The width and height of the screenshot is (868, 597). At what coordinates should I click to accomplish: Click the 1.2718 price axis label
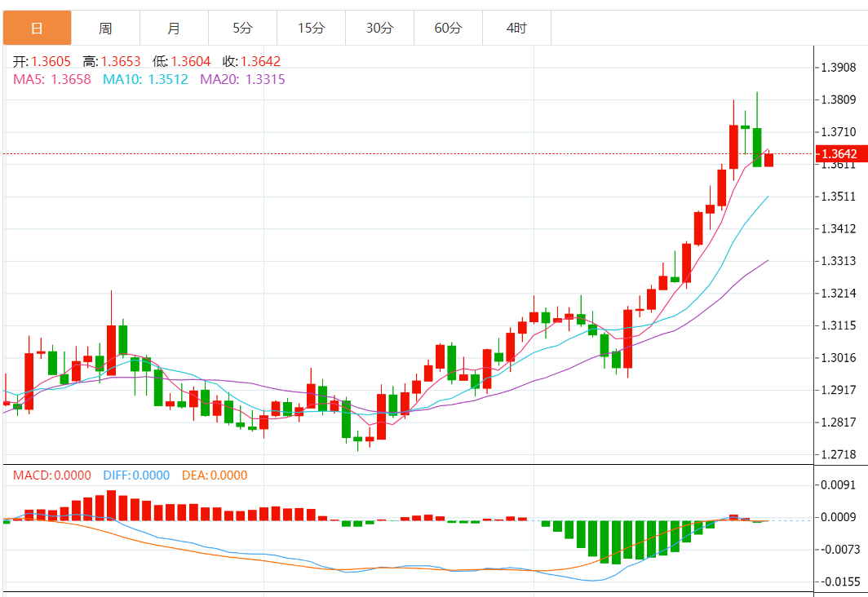[x=838, y=454]
